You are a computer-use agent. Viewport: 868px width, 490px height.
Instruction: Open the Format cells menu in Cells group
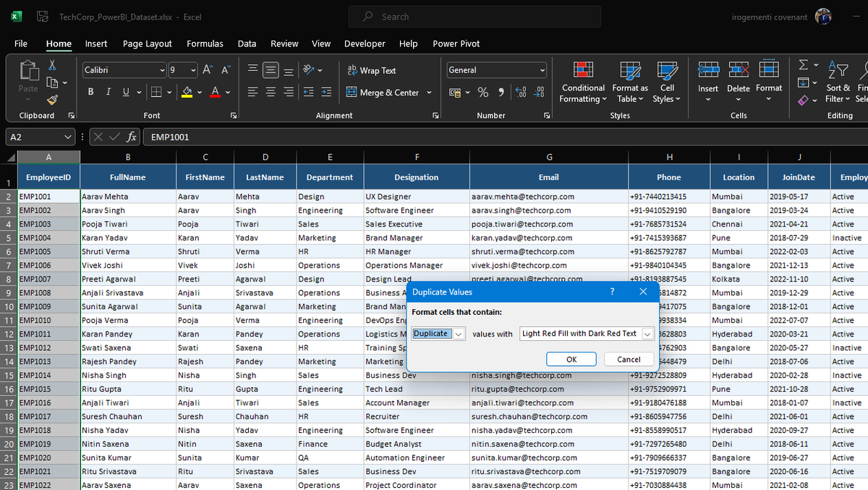click(769, 82)
